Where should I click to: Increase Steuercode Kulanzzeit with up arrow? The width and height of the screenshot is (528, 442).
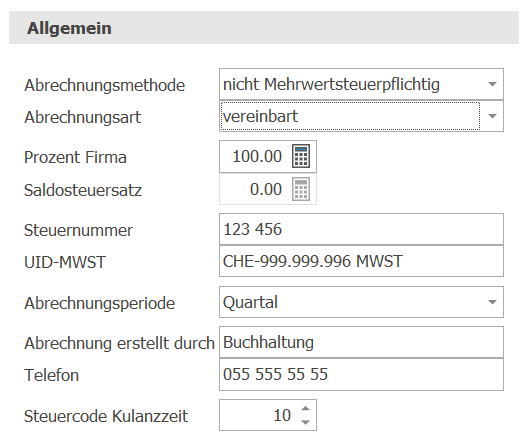[x=305, y=409]
